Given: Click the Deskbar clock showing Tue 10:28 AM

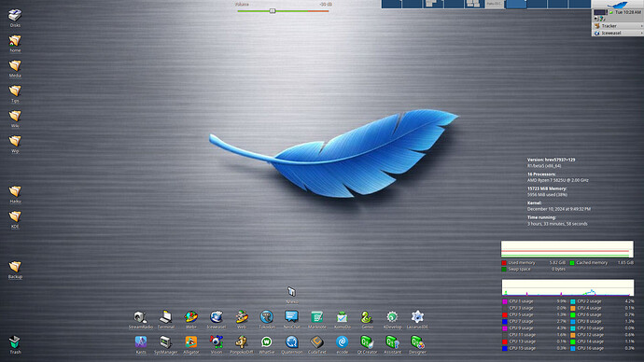Looking at the screenshot, I should pyautogui.click(x=627, y=12).
